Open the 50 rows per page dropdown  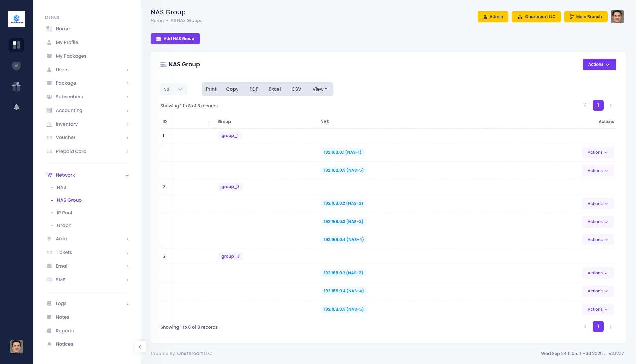174,89
